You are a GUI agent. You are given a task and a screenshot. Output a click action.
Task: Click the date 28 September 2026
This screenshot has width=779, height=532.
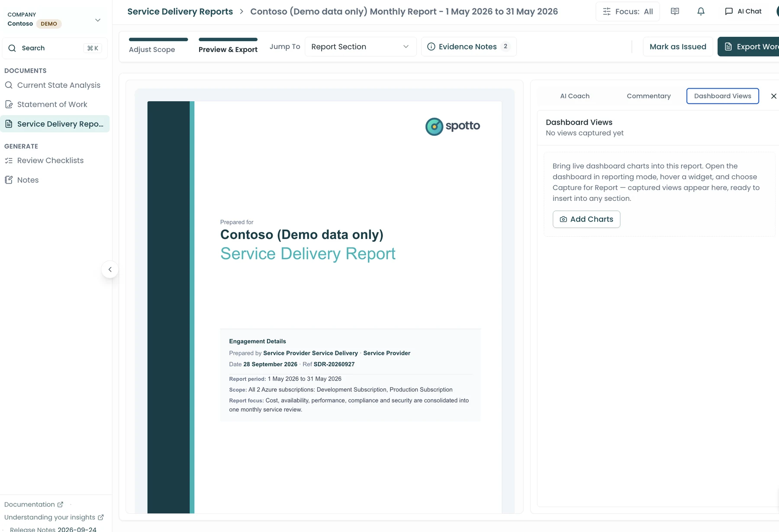click(270, 364)
